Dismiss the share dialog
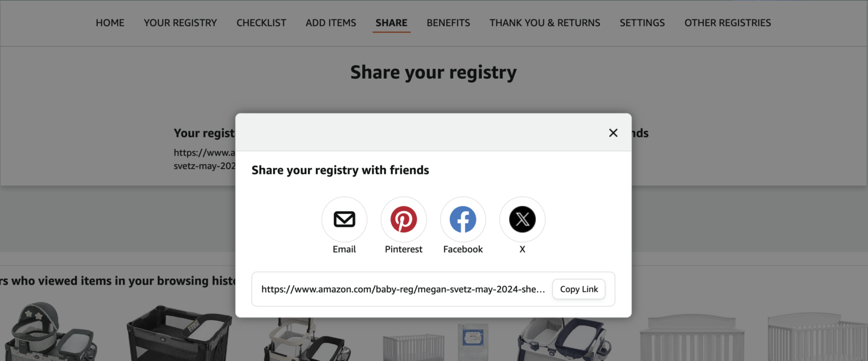868x361 pixels. pyautogui.click(x=613, y=132)
